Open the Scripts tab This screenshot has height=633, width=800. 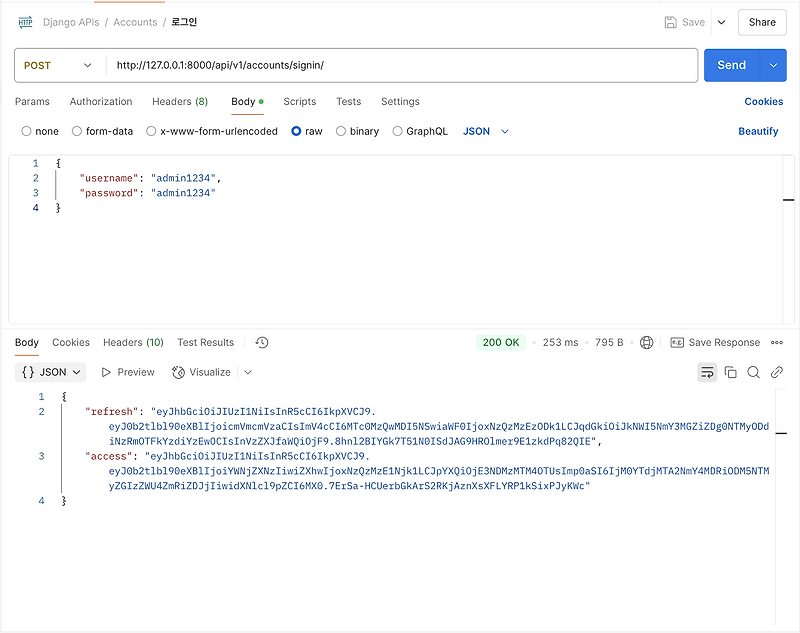click(300, 102)
